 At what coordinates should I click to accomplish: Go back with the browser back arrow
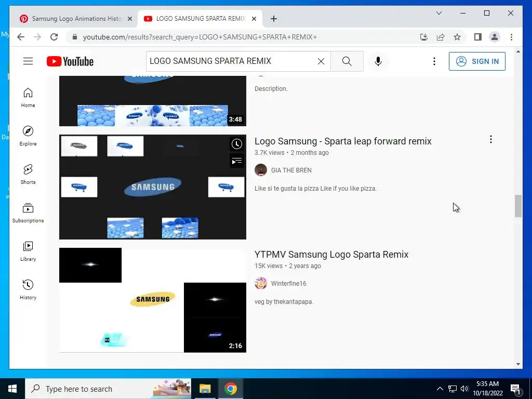[x=21, y=37]
